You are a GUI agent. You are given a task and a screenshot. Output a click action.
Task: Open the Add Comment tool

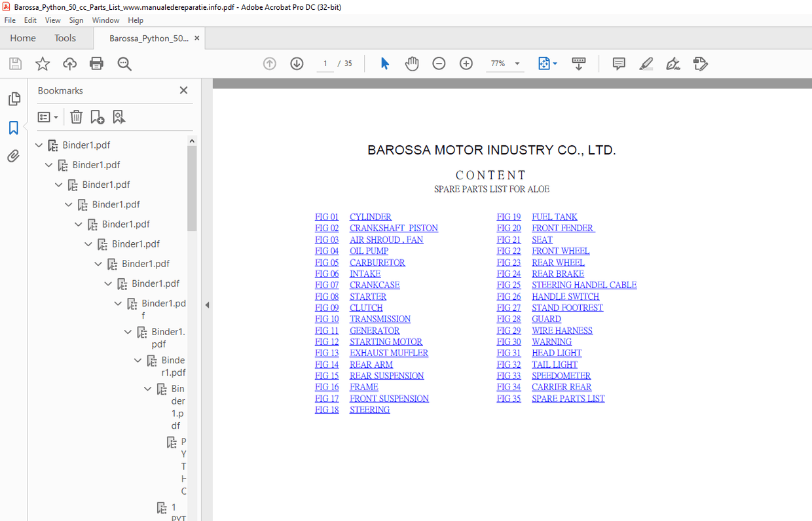(618, 63)
